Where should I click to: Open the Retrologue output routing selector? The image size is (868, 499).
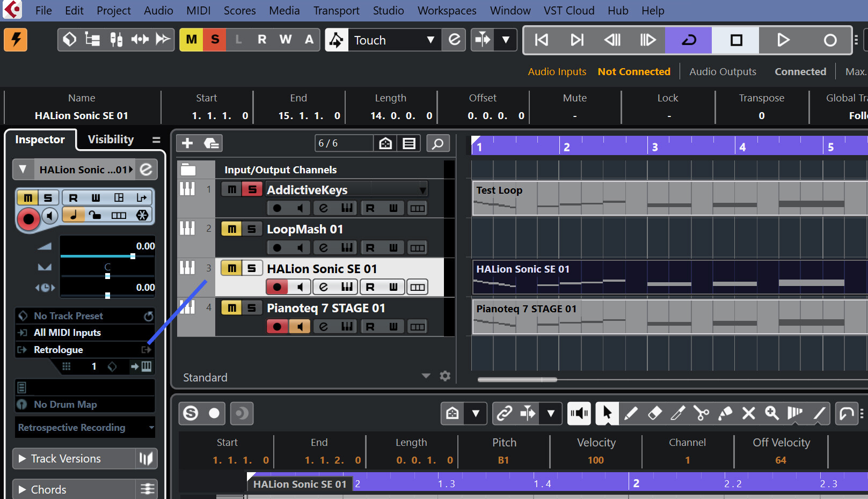tap(85, 350)
